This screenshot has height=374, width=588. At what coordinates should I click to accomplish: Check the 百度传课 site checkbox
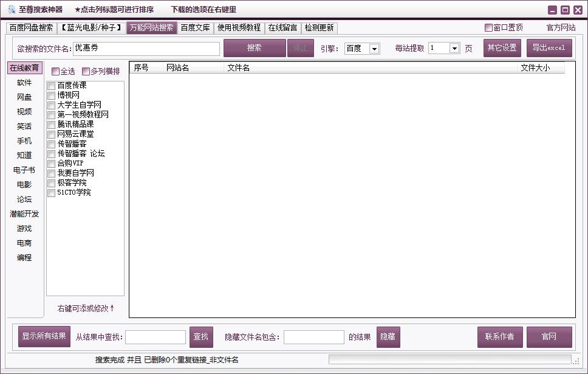(51, 86)
